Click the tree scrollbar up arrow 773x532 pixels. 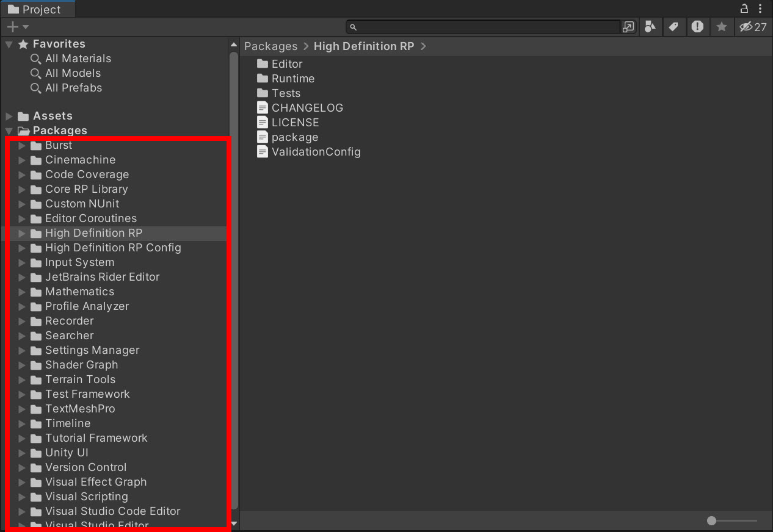tap(234, 45)
